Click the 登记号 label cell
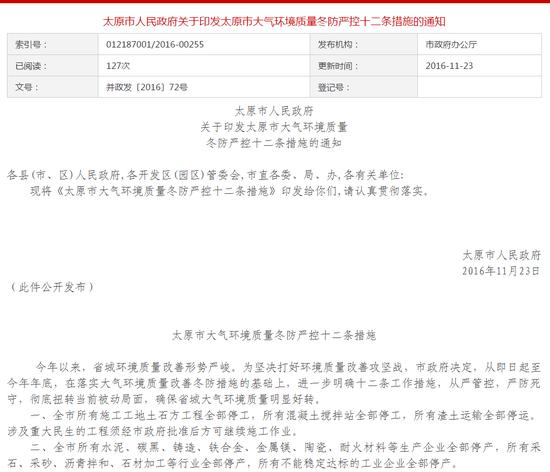 pos(364,87)
